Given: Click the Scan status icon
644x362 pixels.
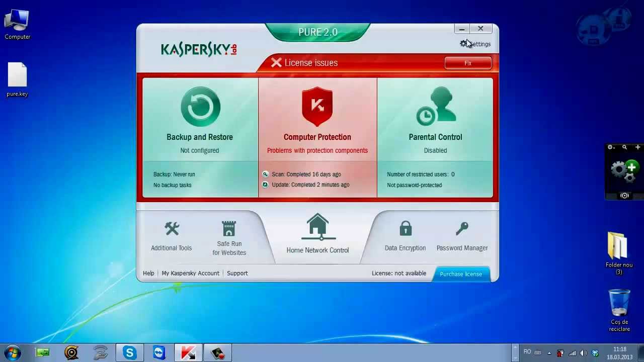Looking at the screenshot, I should point(265,174).
